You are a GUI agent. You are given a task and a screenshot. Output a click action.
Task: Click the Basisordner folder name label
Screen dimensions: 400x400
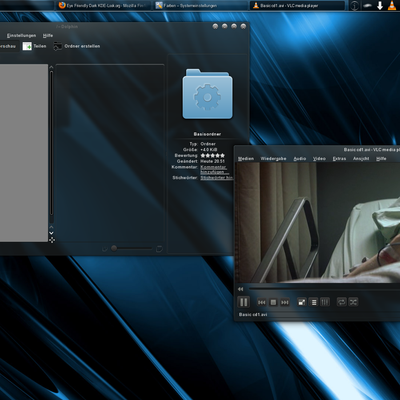[x=207, y=134]
